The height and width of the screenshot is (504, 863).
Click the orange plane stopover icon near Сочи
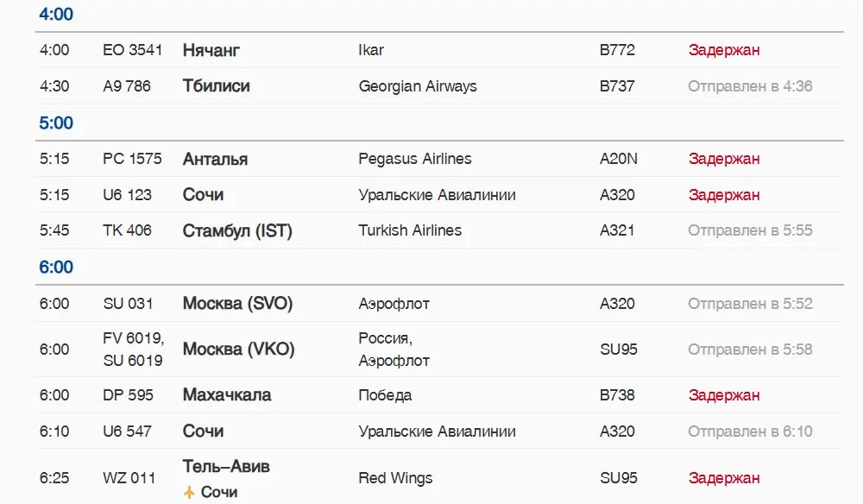pos(189,492)
